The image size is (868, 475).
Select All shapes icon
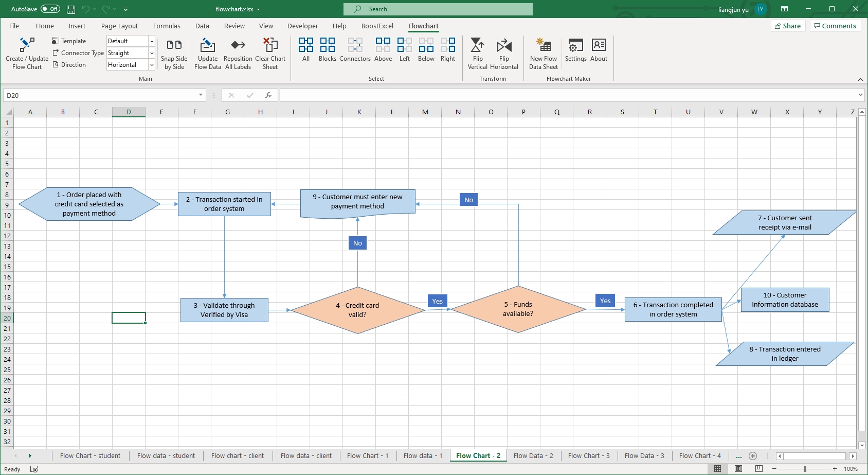[306, 45]
